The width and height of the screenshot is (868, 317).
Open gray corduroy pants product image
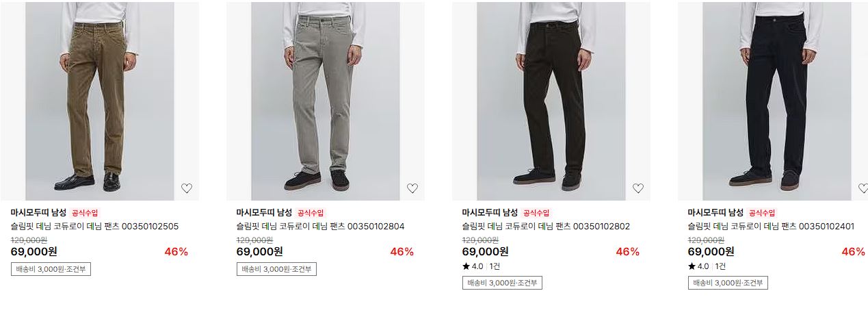click(x=326, y=101)
